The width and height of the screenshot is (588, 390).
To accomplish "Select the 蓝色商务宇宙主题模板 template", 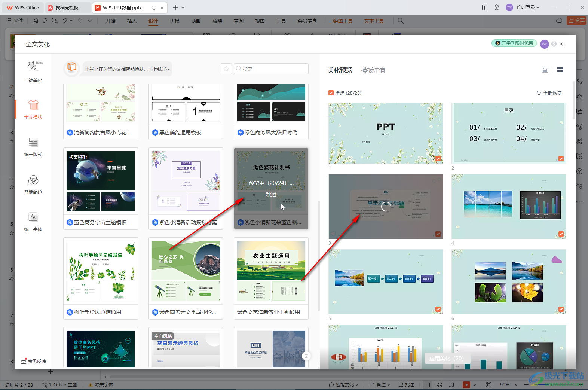I will pyautogui.click(x=101, y=189).
